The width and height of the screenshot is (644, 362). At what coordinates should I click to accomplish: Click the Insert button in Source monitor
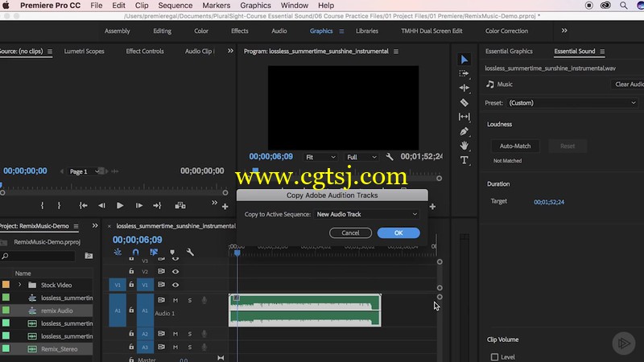click(180, 206)
